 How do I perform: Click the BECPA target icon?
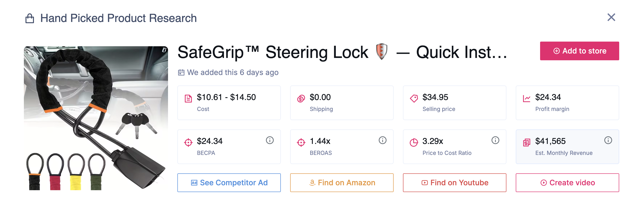(x=188, y=142)
